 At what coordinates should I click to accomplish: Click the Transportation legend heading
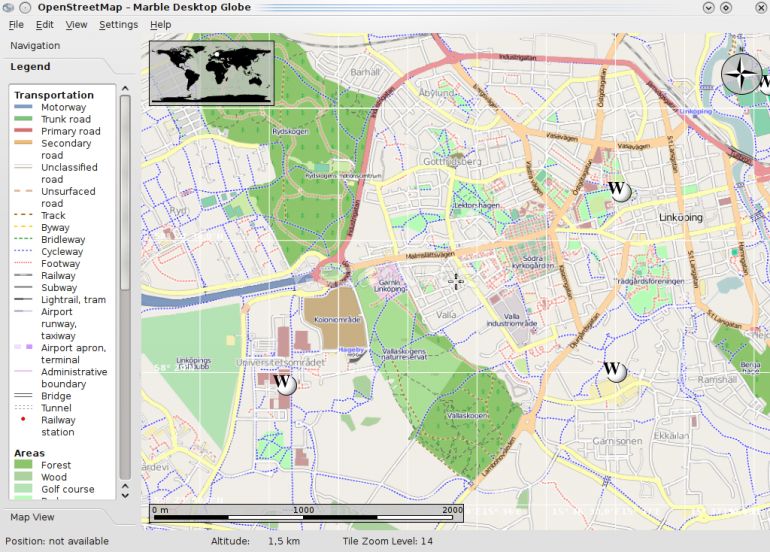[54, 95]
